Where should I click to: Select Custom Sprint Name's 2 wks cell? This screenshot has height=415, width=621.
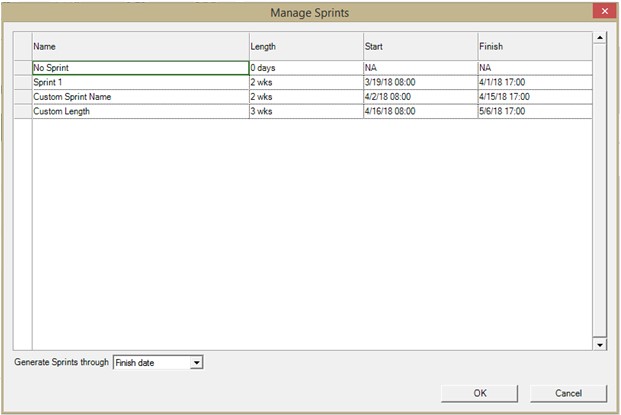(307, 97)
